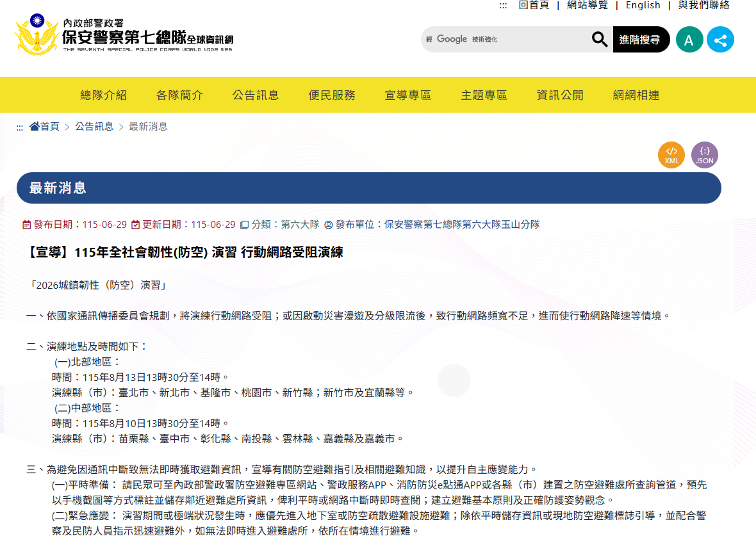The height and width of the screenshot is (550, 756).
Task: Click category icon beside 分類
Action: (x=245, y=225)
